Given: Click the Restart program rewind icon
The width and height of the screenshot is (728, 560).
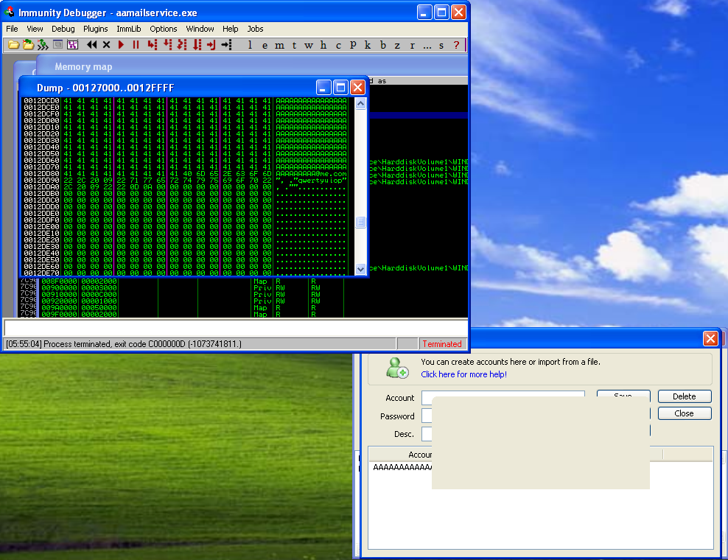Looking at the screenshot, I should (91, 45).
